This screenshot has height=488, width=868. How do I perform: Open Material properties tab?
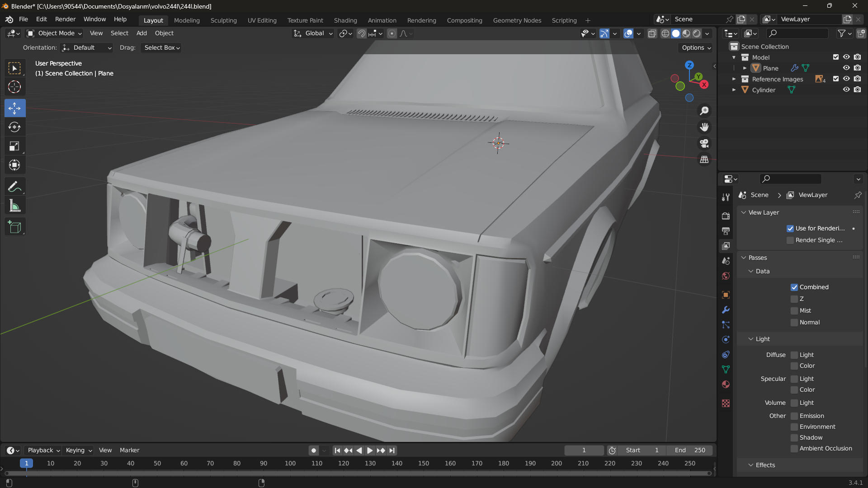(726, 385)
